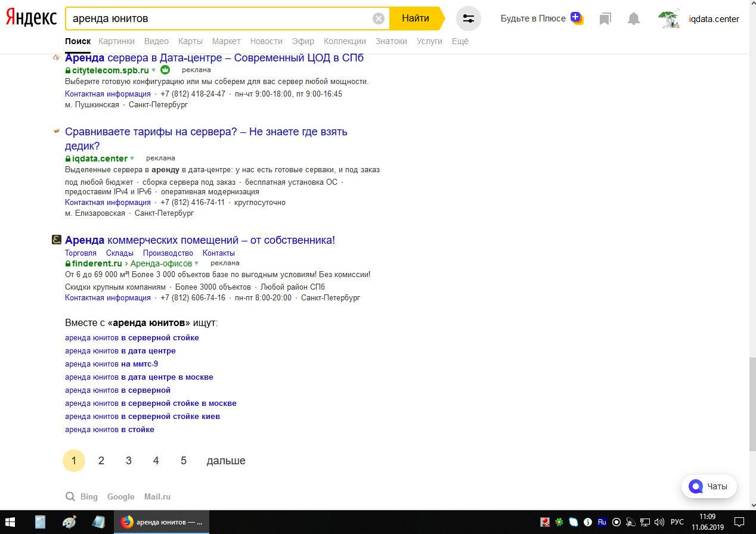The width and height of the screenshot is (756, 534).
Task: Click the Ru keyboard layout tray icon
Action: click(x=602, y=522)
